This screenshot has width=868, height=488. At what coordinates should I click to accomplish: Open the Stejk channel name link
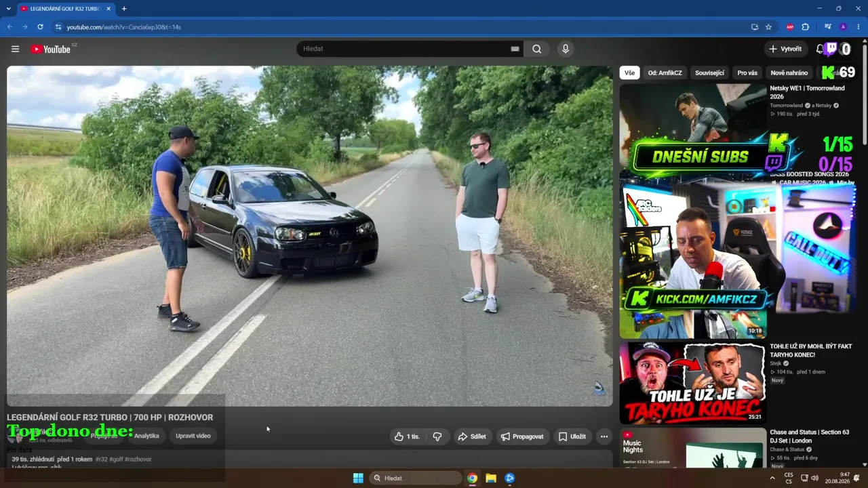click(x=776, y=363)
